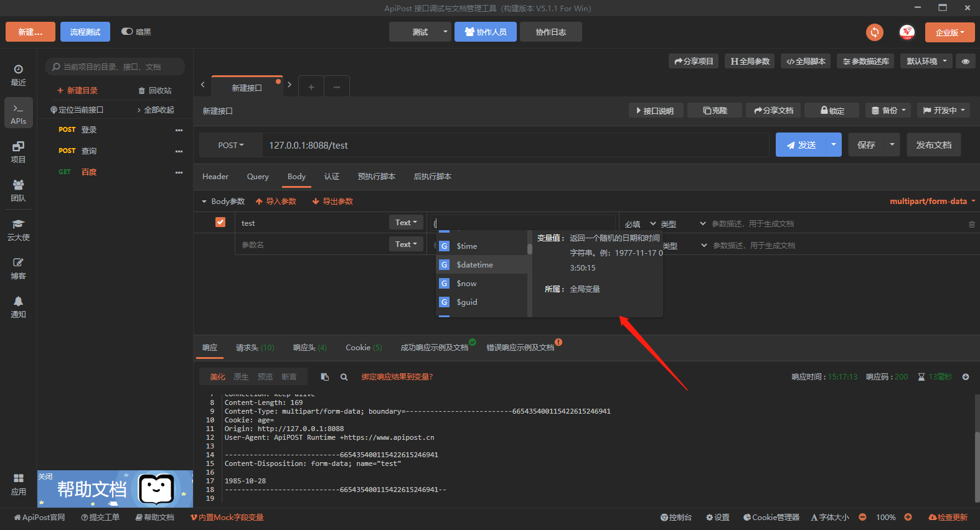This screenshot has height=530, width=980.
Task: Switch to the 认证 tab
Action: pos(332,177)
